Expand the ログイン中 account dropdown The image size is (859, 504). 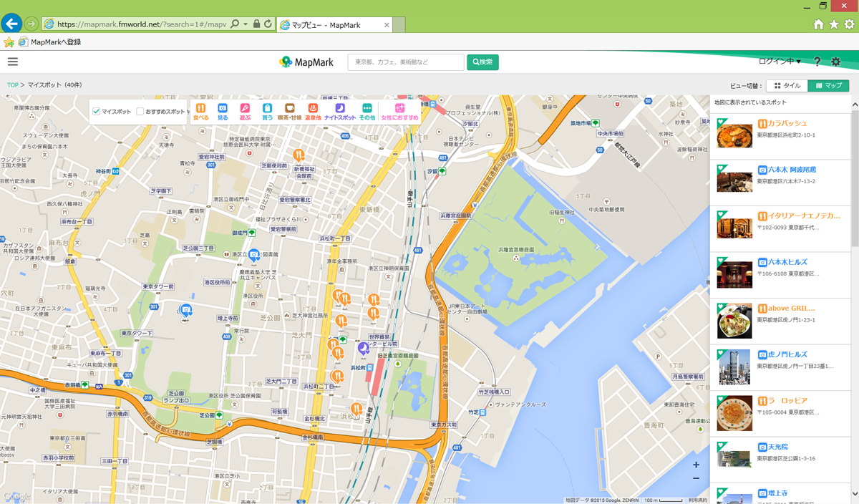coord(780,62)
